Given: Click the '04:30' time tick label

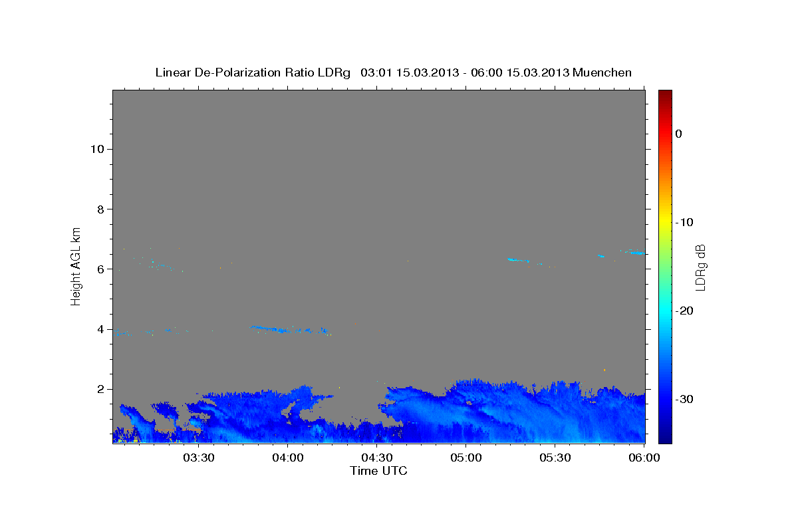Looking at the screenshot, I should pyautogui.click(x=376, y=458).
